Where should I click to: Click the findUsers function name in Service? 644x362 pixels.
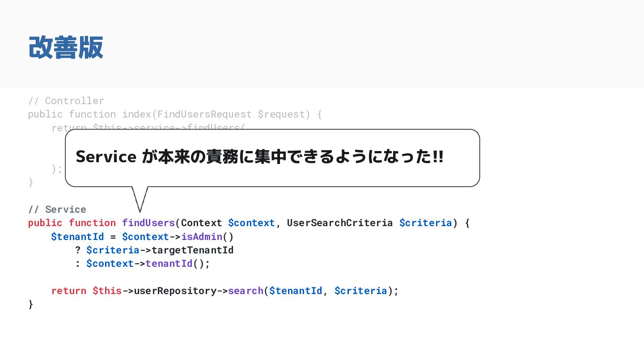(x=148, y=223)
